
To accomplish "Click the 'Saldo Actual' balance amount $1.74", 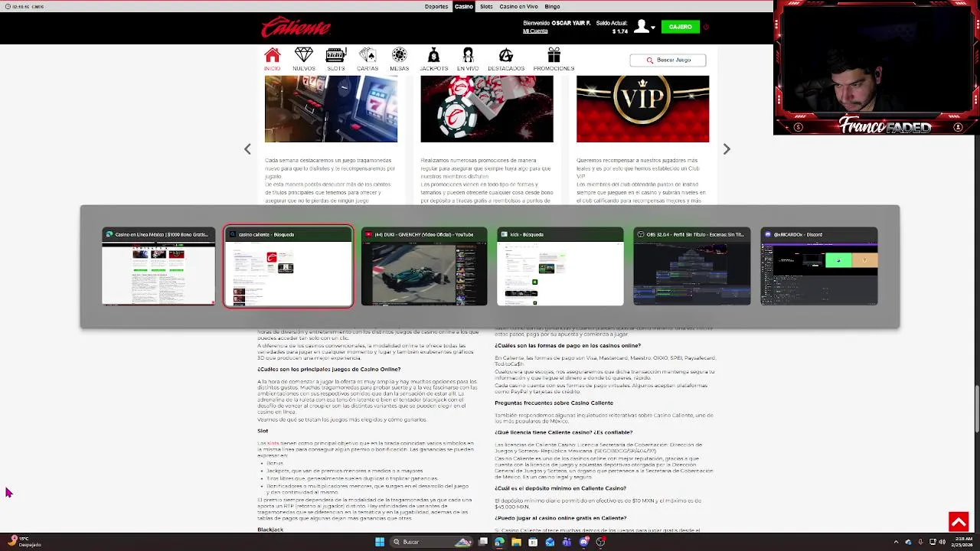I will (620, 31).
